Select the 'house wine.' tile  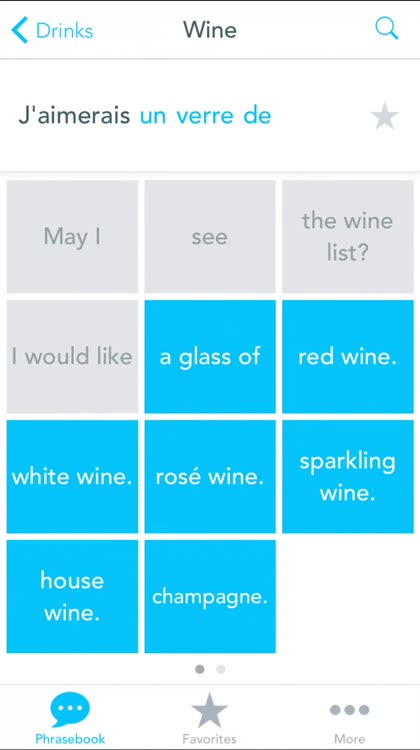pyautogui.click(x=72, y=596)
